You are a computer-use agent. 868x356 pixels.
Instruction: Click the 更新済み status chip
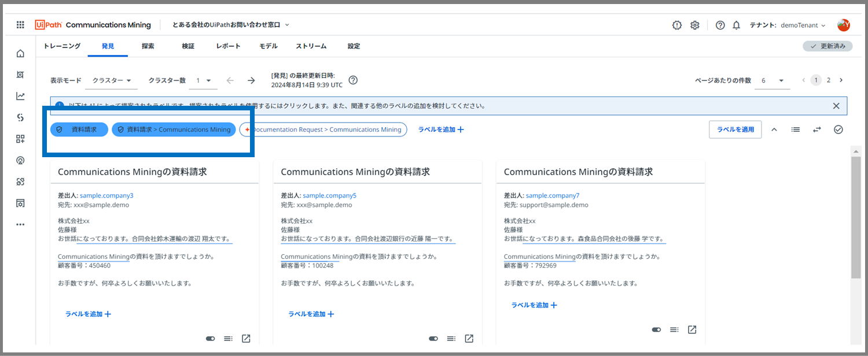tap(827, 46)
